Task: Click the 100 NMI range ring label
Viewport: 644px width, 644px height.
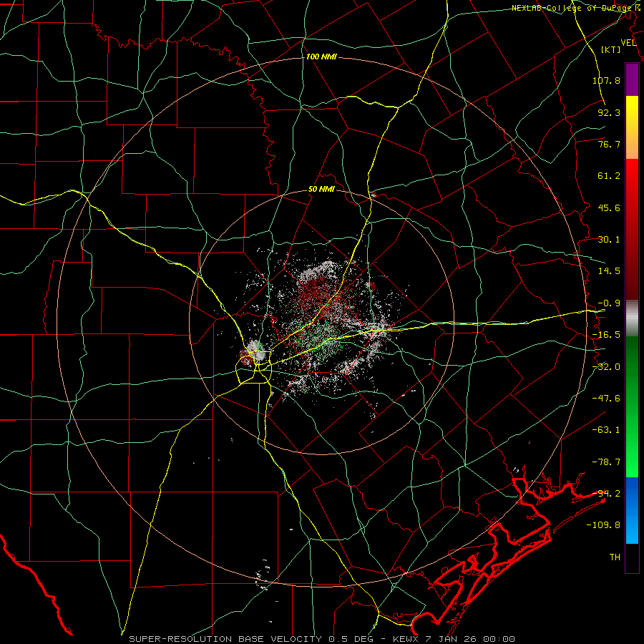Action: coord(321,57)
